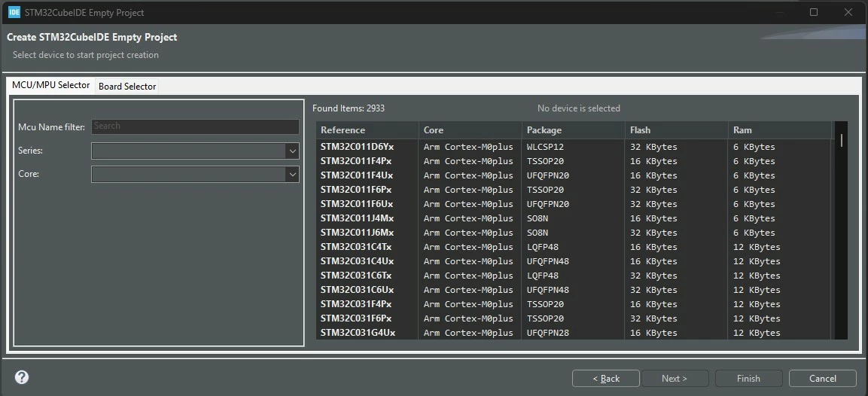Sort by the Reference column header
This screenshot has width=868, height=396.
coord(367,130)
